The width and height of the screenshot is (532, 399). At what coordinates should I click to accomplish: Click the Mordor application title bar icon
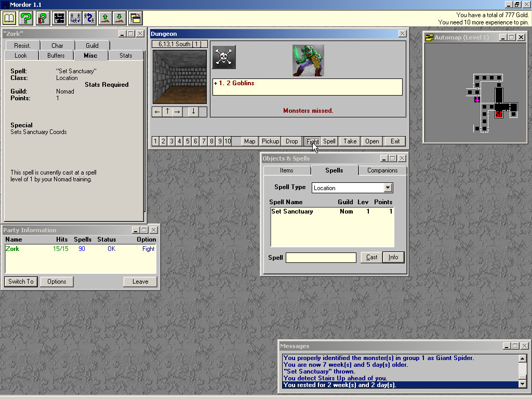[5, 4]
